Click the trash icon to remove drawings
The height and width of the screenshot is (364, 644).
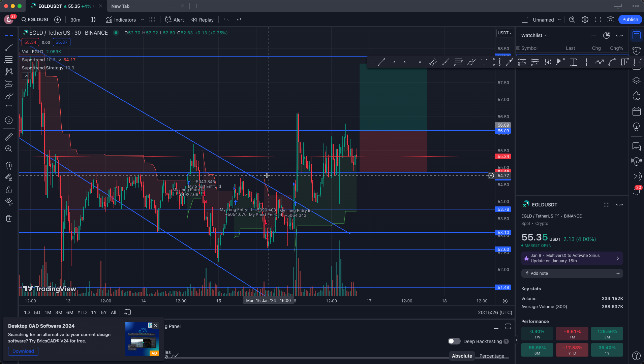click(x=9, y=218)
